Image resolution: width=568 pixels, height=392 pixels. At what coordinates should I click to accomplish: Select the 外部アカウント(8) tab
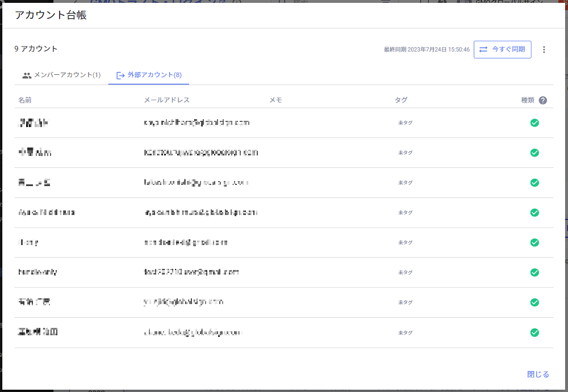tap(149, 75)
